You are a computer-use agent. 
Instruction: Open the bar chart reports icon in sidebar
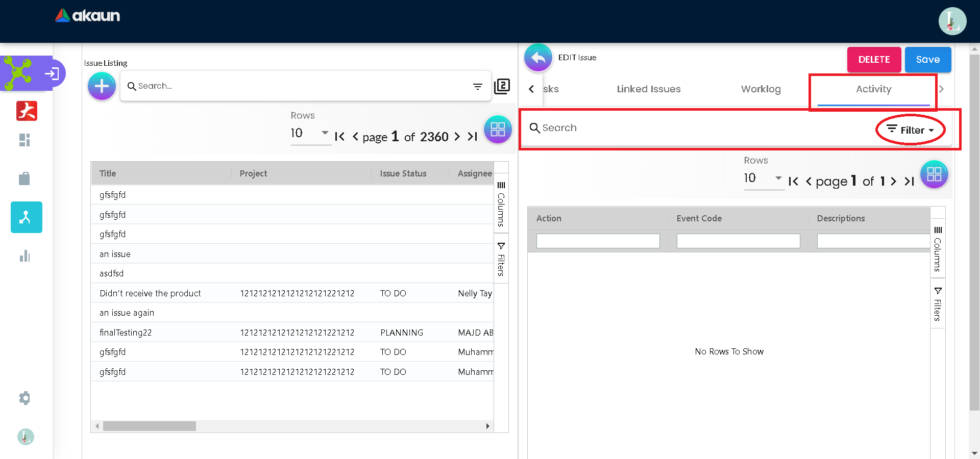point(24,256)
